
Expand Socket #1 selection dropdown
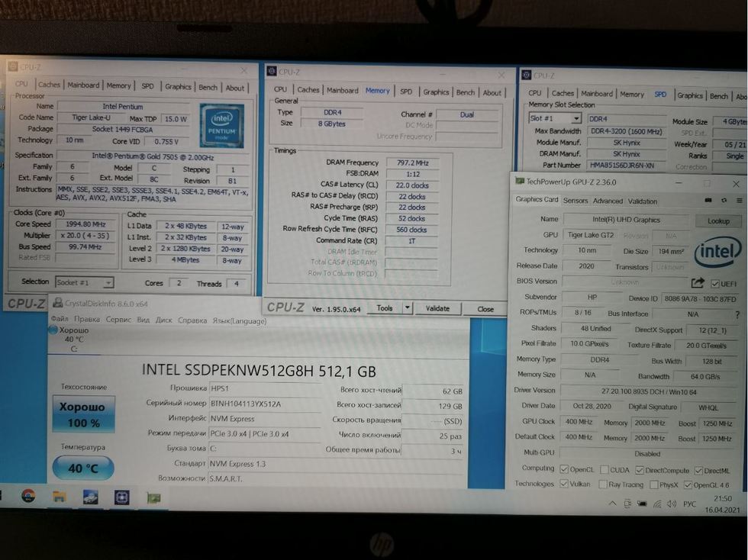point(108,282)
